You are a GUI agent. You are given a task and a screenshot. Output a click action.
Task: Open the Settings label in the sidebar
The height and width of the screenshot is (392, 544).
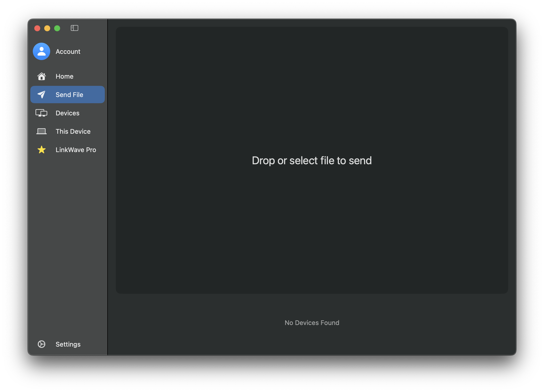[68, 344]
